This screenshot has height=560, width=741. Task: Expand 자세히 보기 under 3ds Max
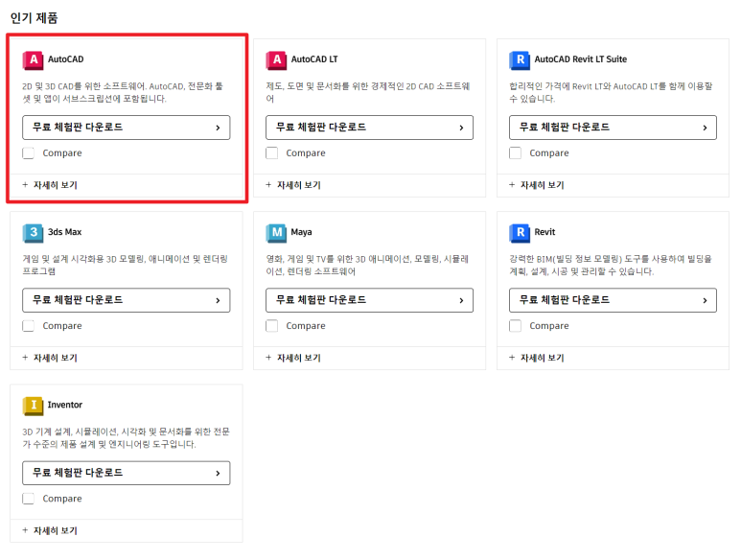pos(50,358)
